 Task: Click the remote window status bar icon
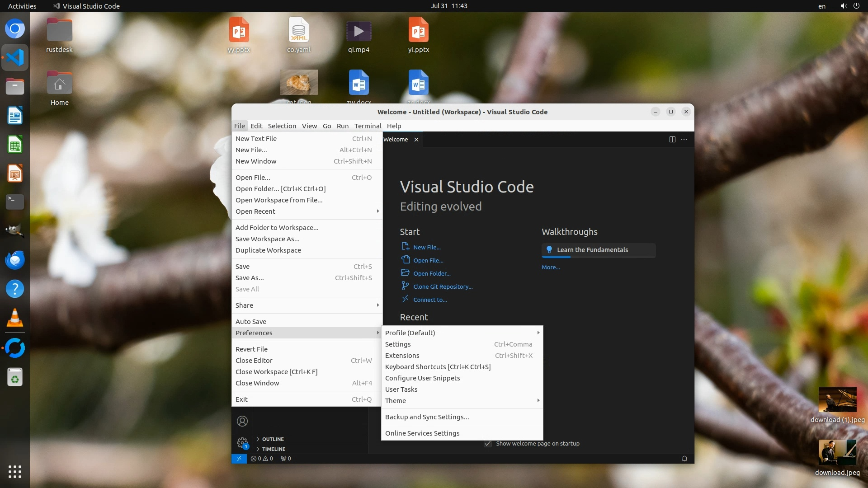pos(239,458)
